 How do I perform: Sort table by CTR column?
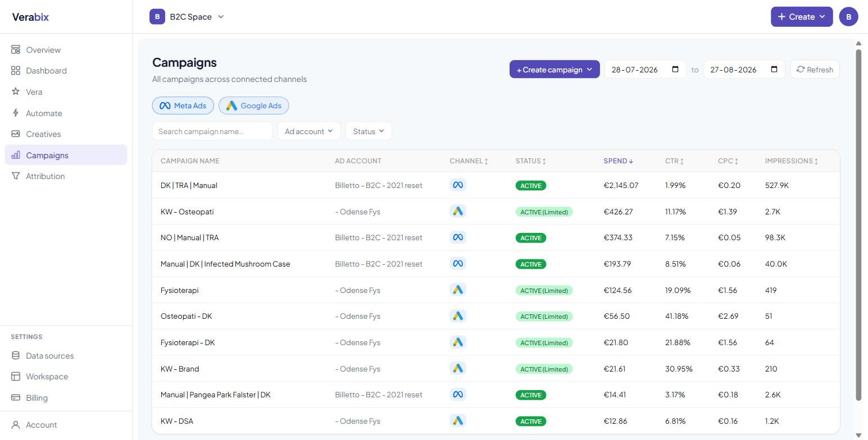pos(674,161)
